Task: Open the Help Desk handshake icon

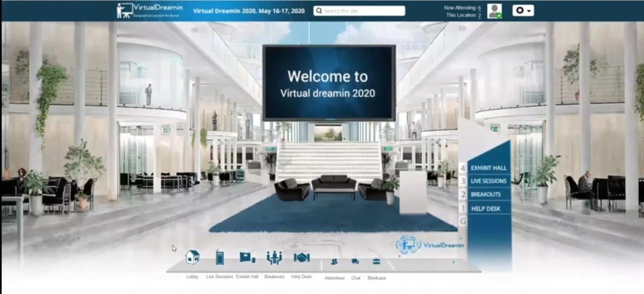Action: tap(302, 257)
